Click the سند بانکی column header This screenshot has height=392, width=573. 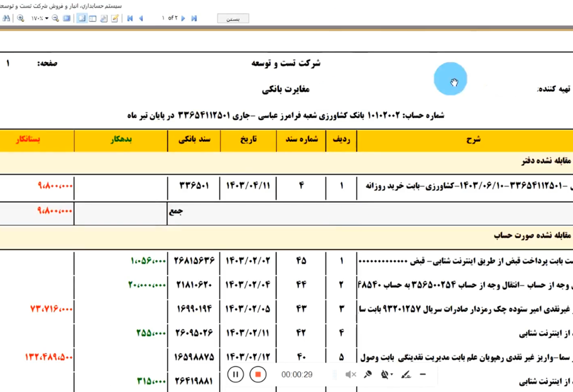point(194,140)
